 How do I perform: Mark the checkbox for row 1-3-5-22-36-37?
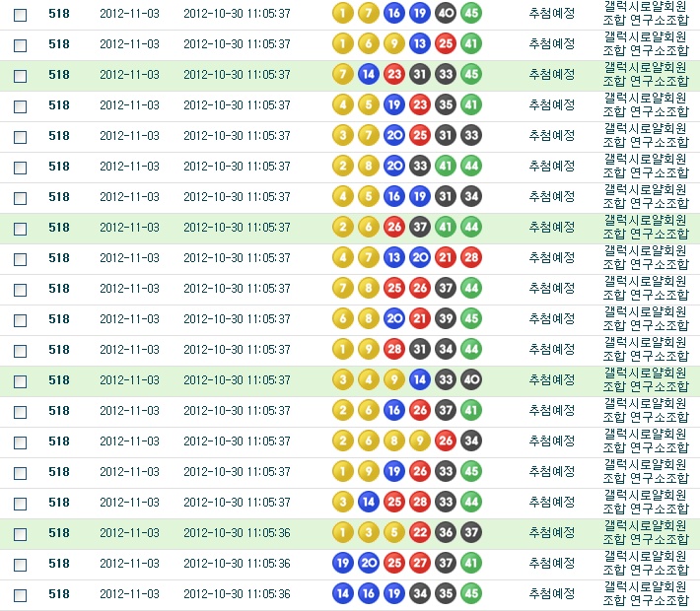coord(20,534)
